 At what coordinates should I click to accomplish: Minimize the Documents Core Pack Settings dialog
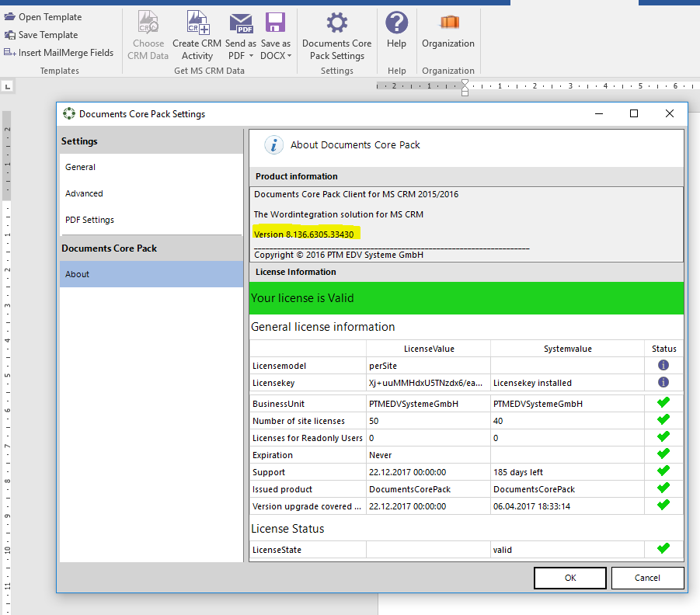[599, 114]
